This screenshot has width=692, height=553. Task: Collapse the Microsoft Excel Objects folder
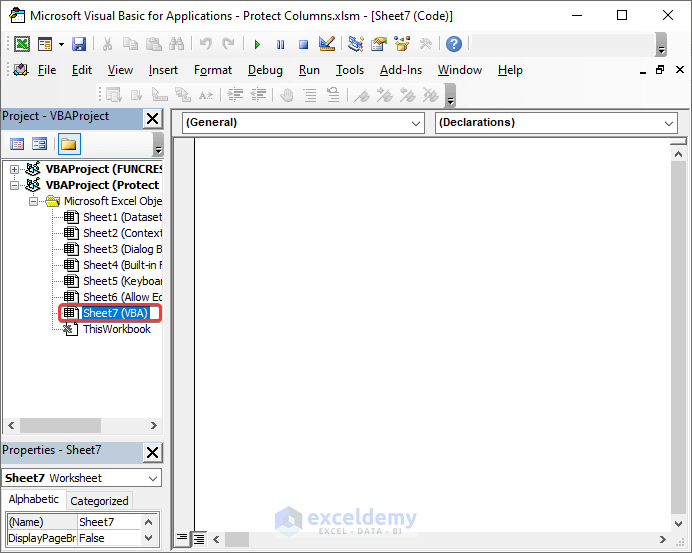pyautogui.click(x=34, y=202)
